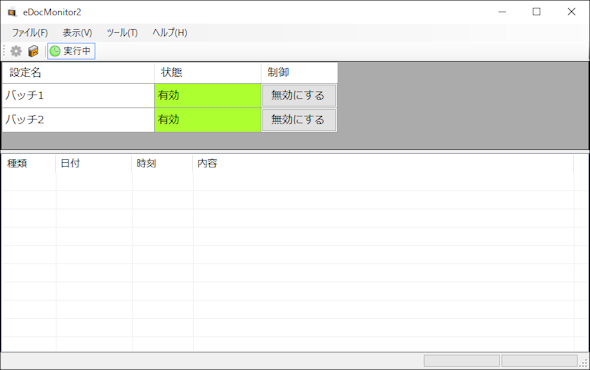This screenshot has height=370, width=590.
Task: Sort by 設定名 column header
Action: (x=78, y=73)
